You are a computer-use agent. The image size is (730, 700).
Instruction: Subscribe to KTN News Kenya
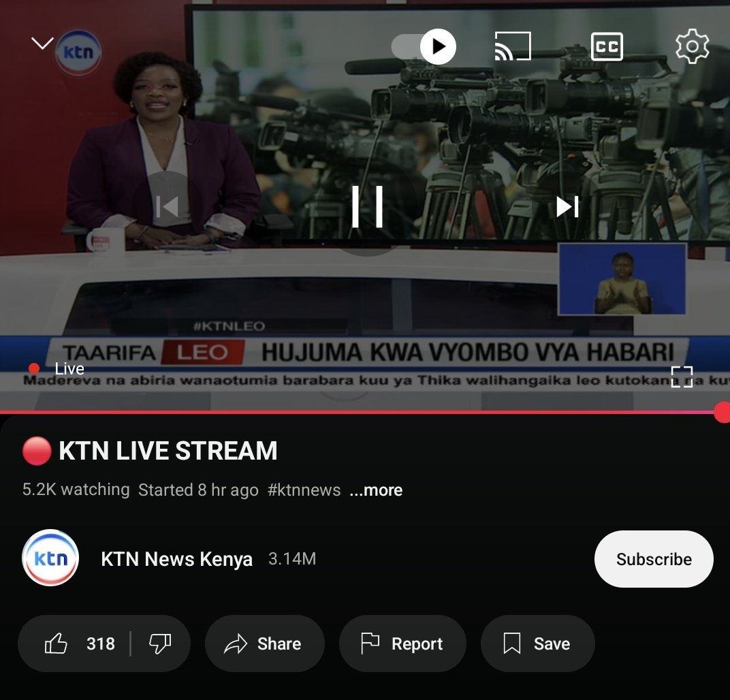(653, 559)
